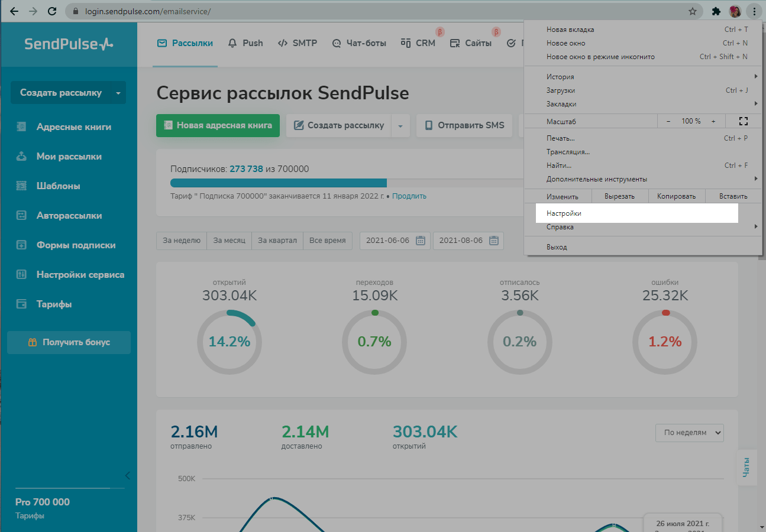This screenshot has height=532, width=766.
Task: Click the Вставить button in menu
Action: click(733, 196)
